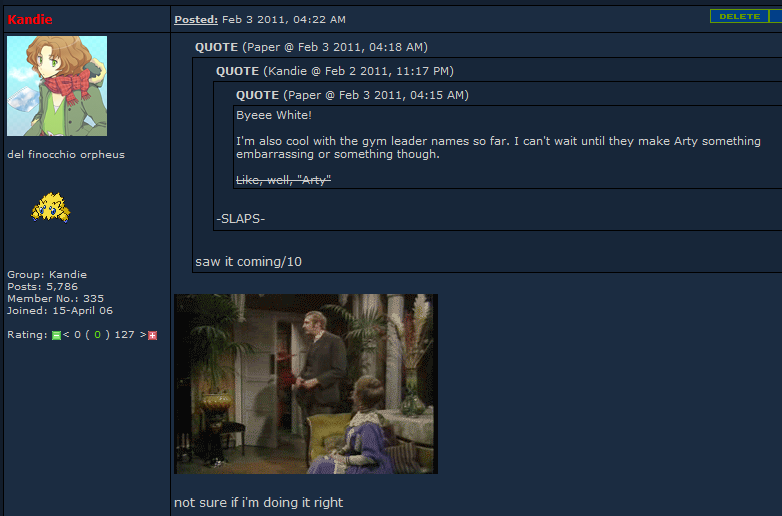The image size is (782, 516).
Task: Click the 'Byeee White!' quoted text
Action: click(274, 115)
